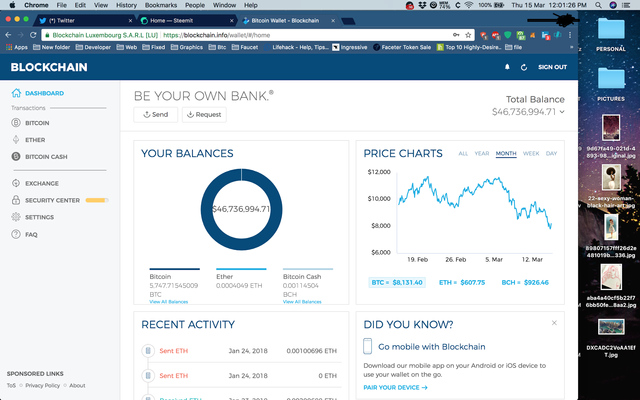Open the Privacy Policy link
Viewport: 640px width, 400px height.
point(42,385)
